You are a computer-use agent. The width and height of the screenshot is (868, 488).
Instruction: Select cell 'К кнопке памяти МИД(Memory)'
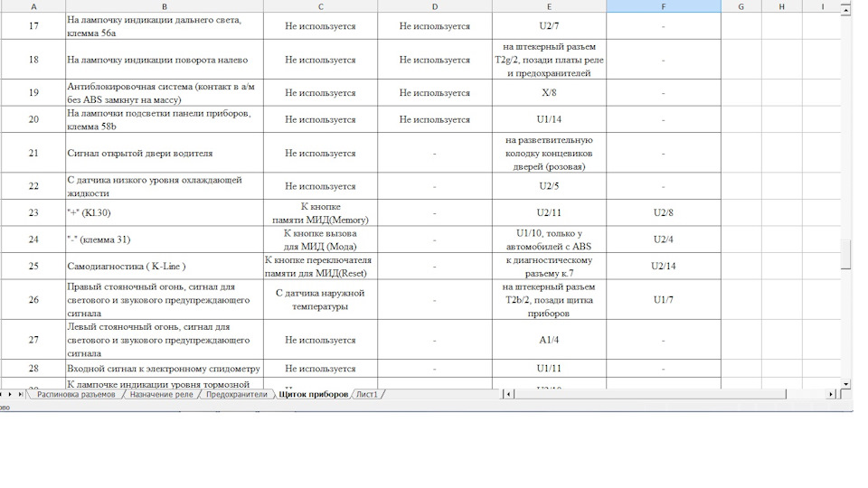(x=320, y=213)
